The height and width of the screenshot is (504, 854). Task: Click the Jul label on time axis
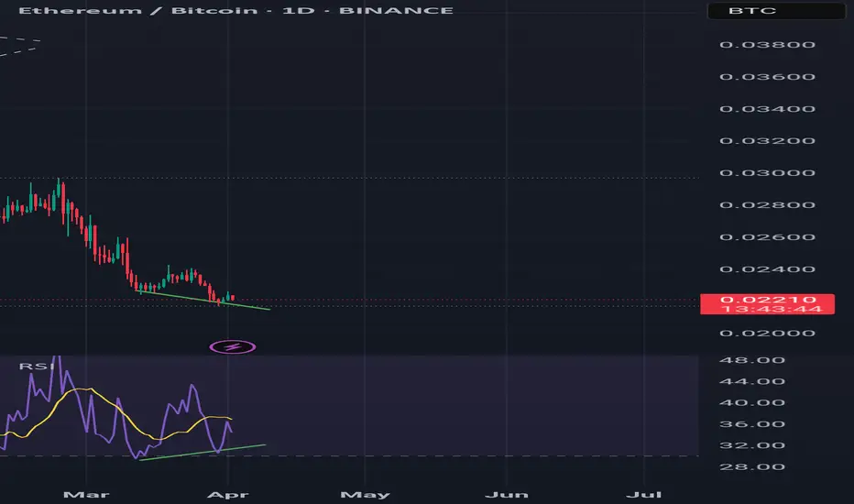click(644, 495)
